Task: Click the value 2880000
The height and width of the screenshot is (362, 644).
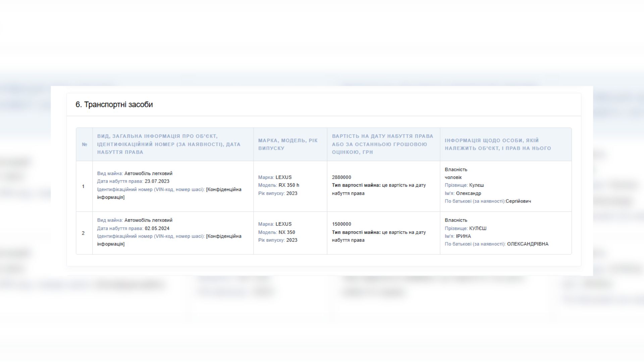Action: pyautogui.click(x=341, y=177)
